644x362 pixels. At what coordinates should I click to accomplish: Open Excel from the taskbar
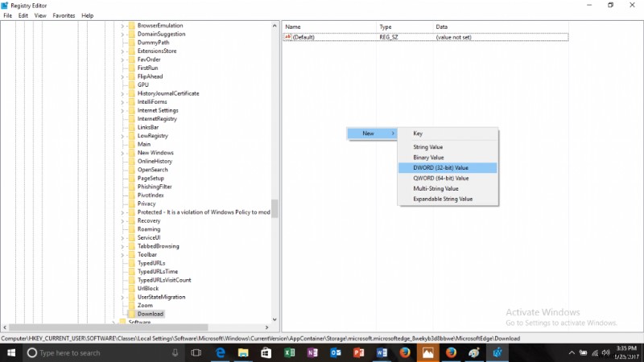click(x=290, y=352)
